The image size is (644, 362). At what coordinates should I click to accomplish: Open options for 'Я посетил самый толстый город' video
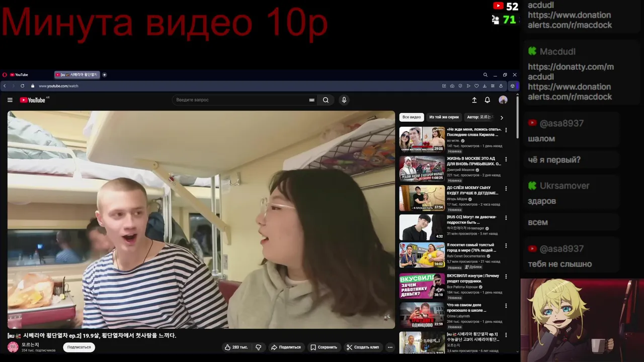pos(506,246)
